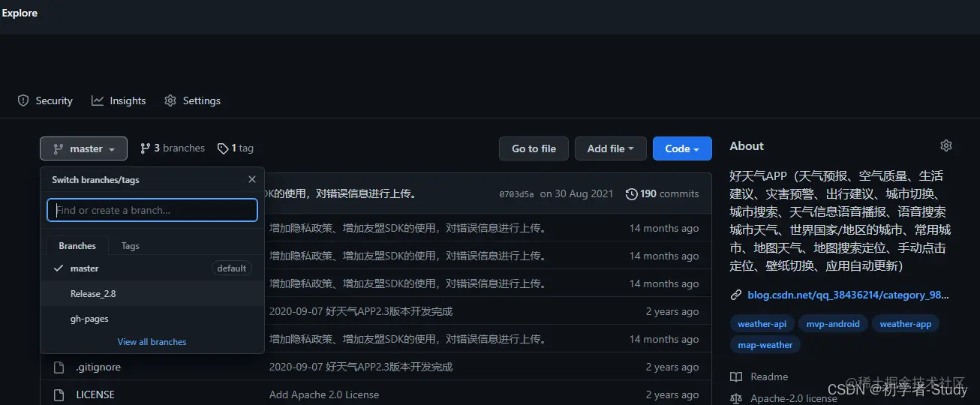980x405 pixels.
Task: Click the Go to file button
Action: (534, 148)
